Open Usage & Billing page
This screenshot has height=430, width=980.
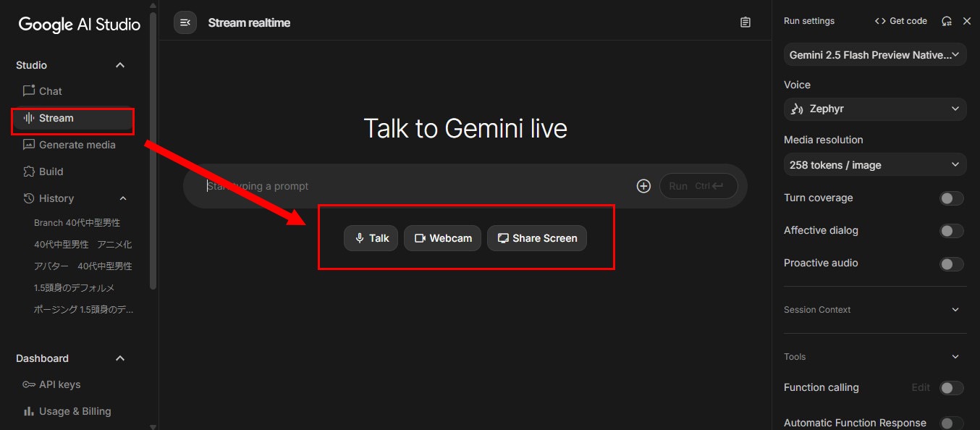[75, 411]
